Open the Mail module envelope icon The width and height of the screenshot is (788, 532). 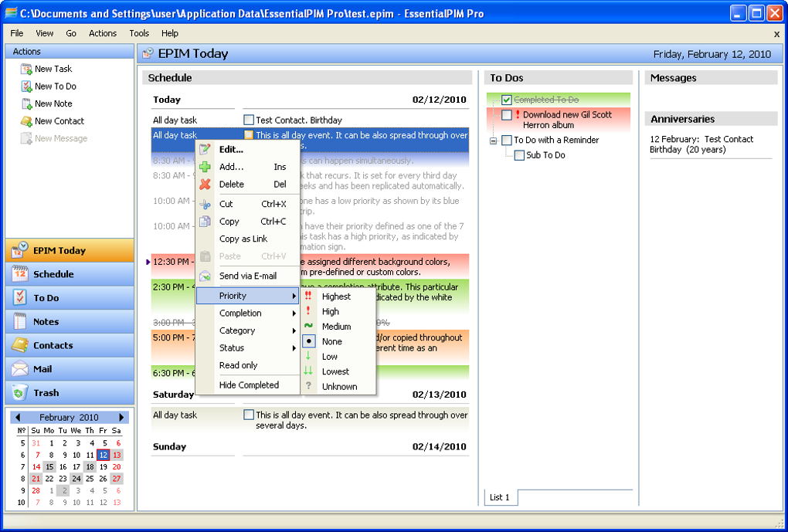(x=19, y=369)
